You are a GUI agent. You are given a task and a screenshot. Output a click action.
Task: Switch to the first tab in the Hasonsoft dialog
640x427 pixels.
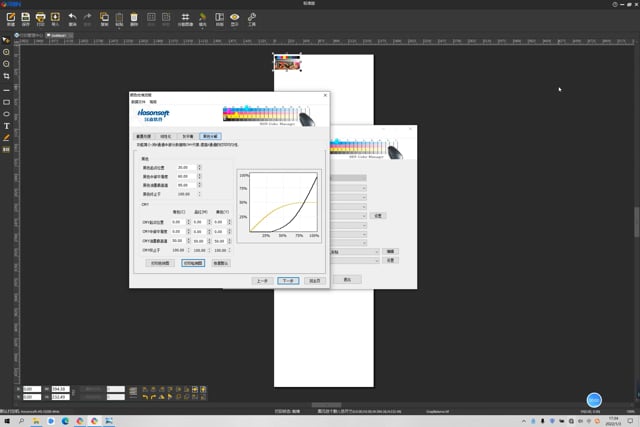coord(143,136)
